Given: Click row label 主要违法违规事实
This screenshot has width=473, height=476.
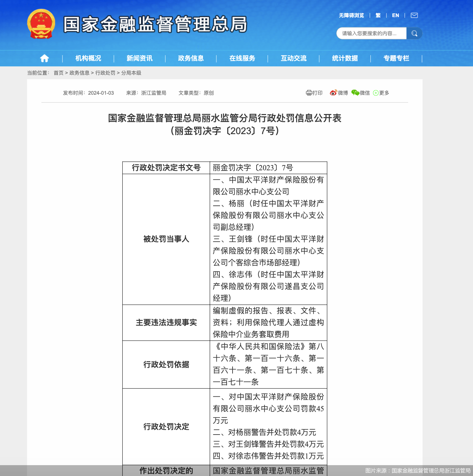Looking at the screenshot, I should [166, 322].
